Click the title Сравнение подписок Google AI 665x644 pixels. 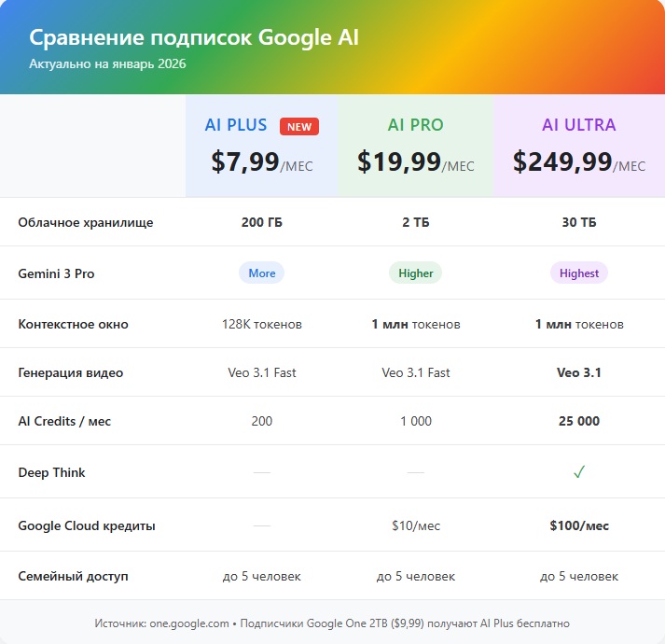pos(194,38)
